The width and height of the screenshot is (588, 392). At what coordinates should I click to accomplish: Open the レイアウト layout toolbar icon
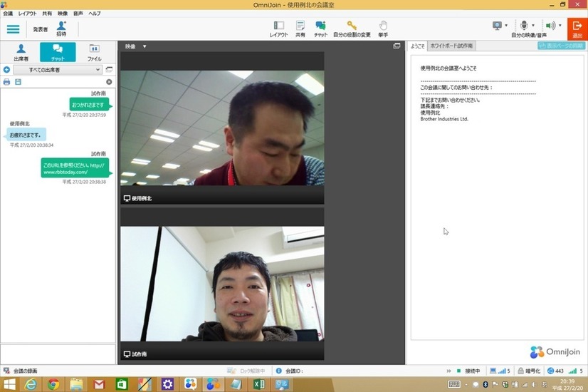(278, 29)
